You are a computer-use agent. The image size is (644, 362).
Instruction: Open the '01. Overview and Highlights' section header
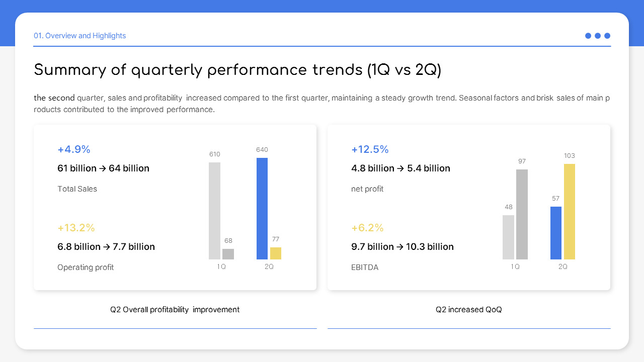tap(79, 36)
